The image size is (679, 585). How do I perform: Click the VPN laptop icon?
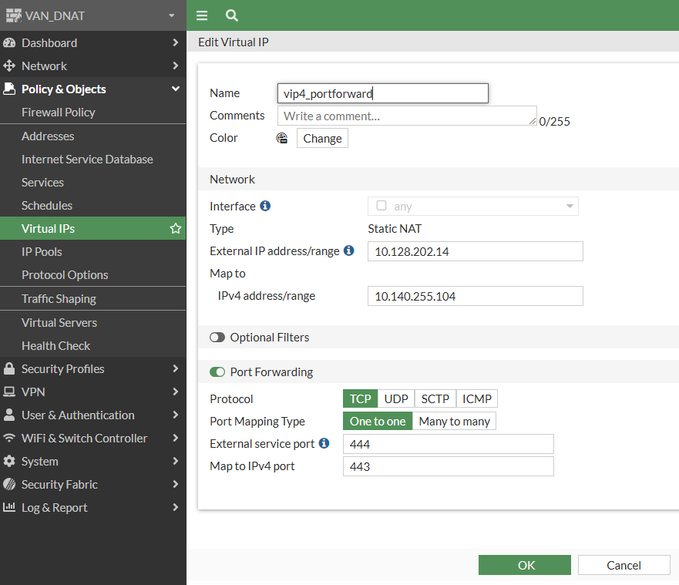pyautogui.click(x=9, y=392)
